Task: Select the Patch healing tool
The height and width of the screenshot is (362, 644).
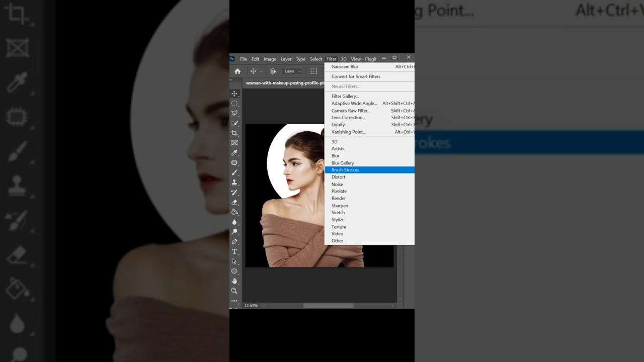Action: coord(234,163)
